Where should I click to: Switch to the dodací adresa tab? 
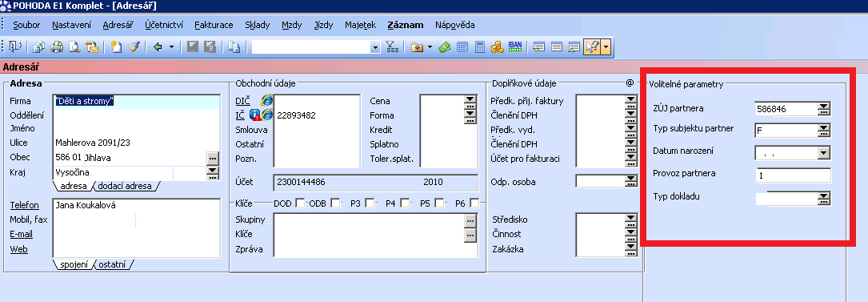pyautogui.click(x=125, y=186)
